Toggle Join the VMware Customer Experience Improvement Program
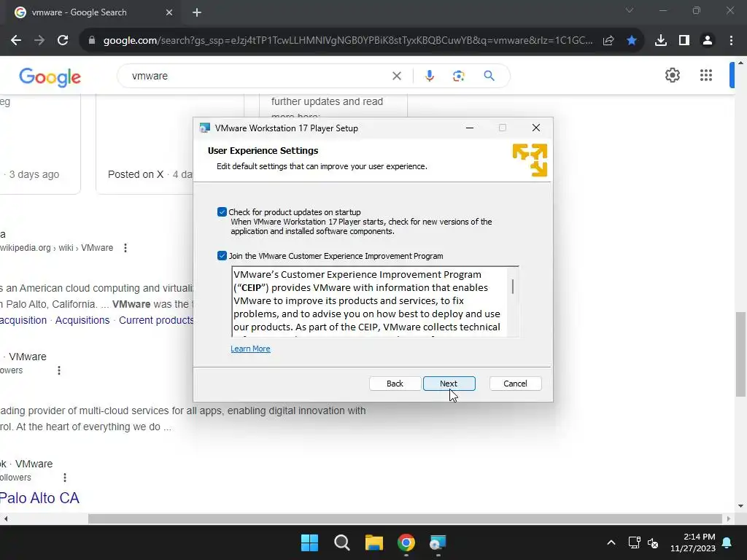 (222, 256)
